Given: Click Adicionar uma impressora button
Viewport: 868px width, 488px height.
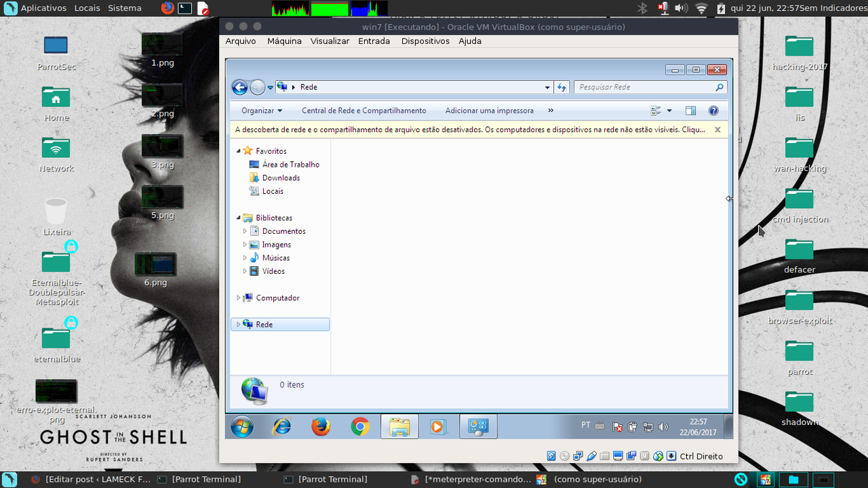Looking at the screenshot, I should (490, 110).
